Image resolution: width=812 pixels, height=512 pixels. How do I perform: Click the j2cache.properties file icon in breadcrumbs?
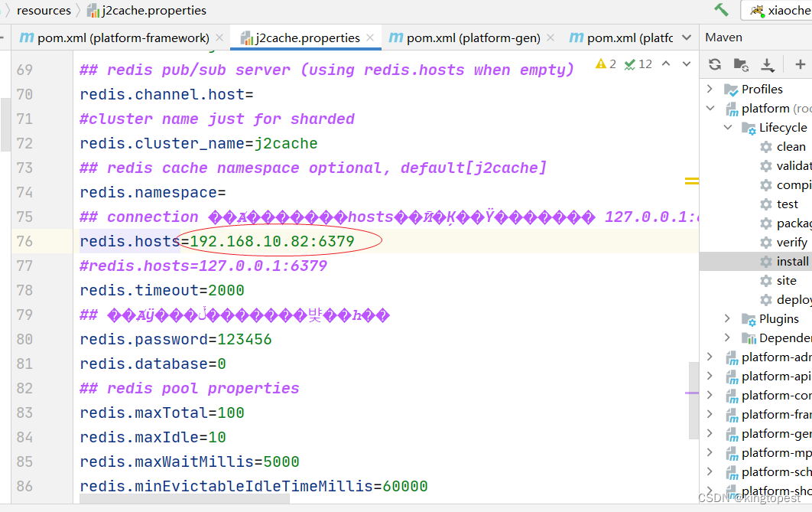tap(93, 11)
